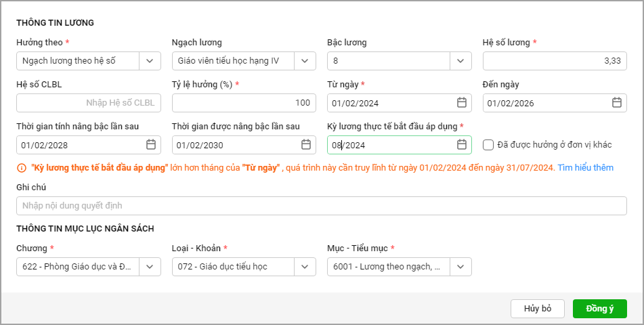Open calendar for Kỳ lương thực tế bắt đầu áp dụng
The height and width of the screenshot is (325, 644).
(461, 145)
